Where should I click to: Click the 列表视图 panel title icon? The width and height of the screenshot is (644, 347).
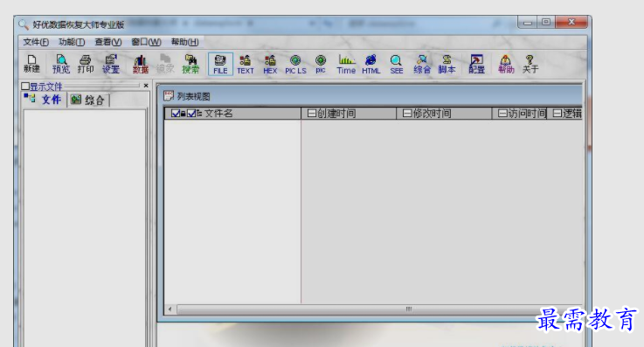pyautogui.click(x=169, y=96)
